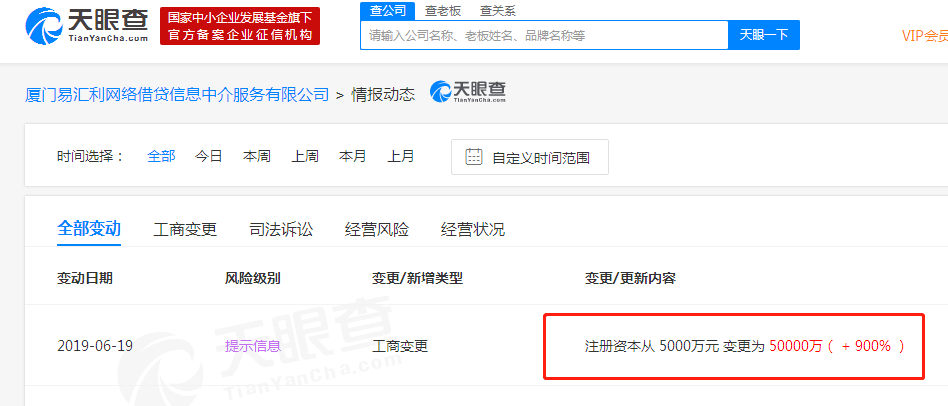Click the TianYanCha logo in header

[87, 26]
